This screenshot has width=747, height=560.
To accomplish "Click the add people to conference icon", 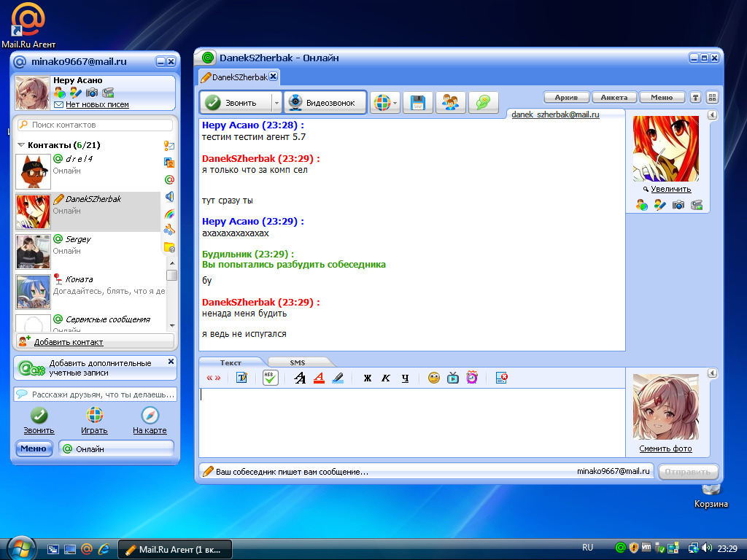I will [450, 103].
